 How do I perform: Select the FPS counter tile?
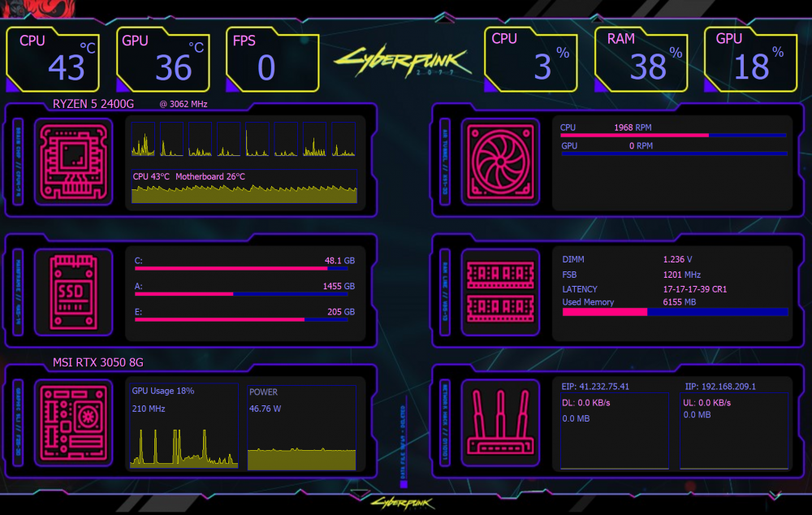(x=271, y=61)
